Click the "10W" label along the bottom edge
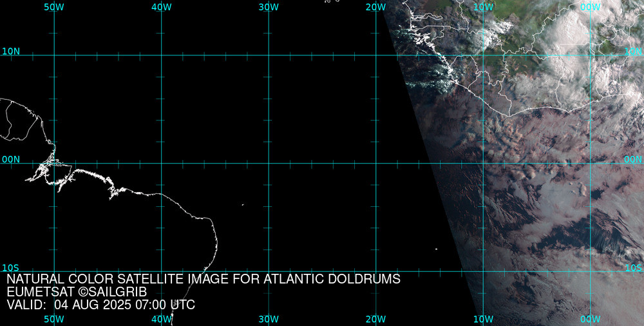The height and width of the screenshot is (326, 644). 484,320
